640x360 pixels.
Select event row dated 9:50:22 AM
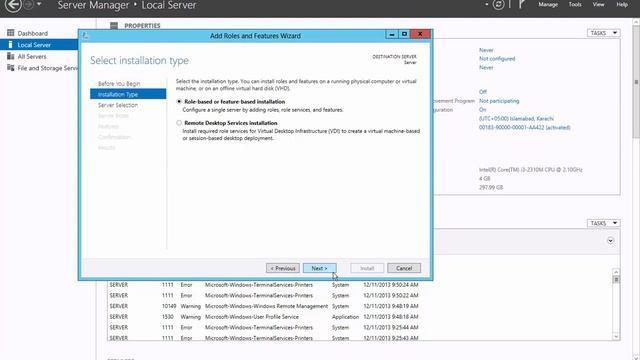[x=360, y=296]
